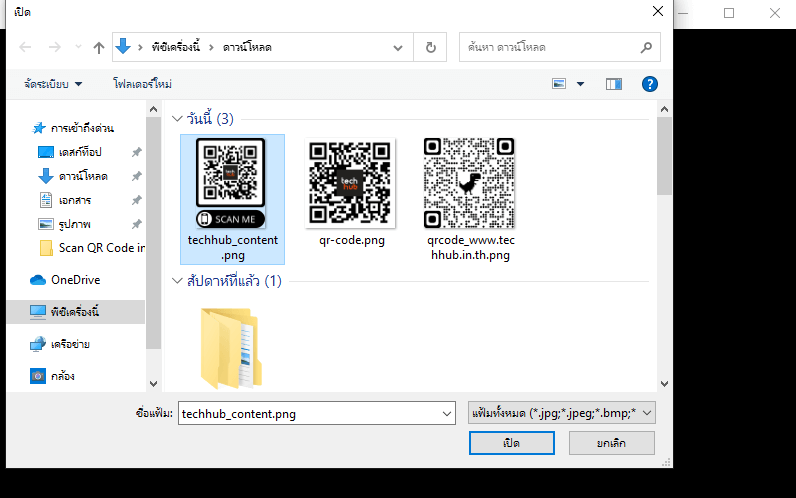Change the view mode icon

pos(559,84)
